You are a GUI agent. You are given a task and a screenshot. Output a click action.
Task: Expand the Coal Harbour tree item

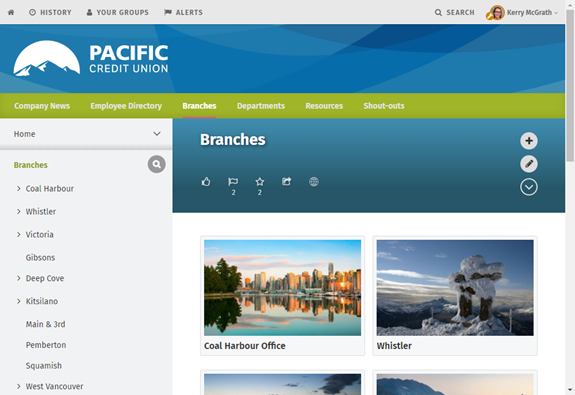pos(18,189)
